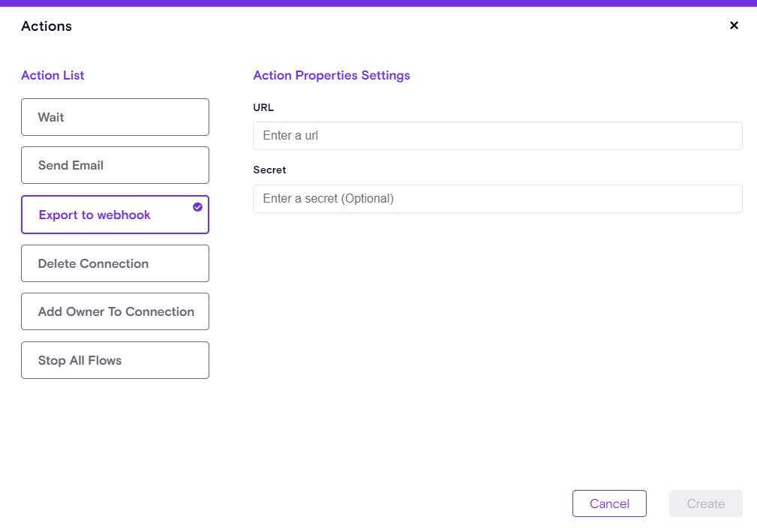Click the checkmark badge on Export to webhook
This screenshot has width=757, height=532.
(x=197, y=207)
